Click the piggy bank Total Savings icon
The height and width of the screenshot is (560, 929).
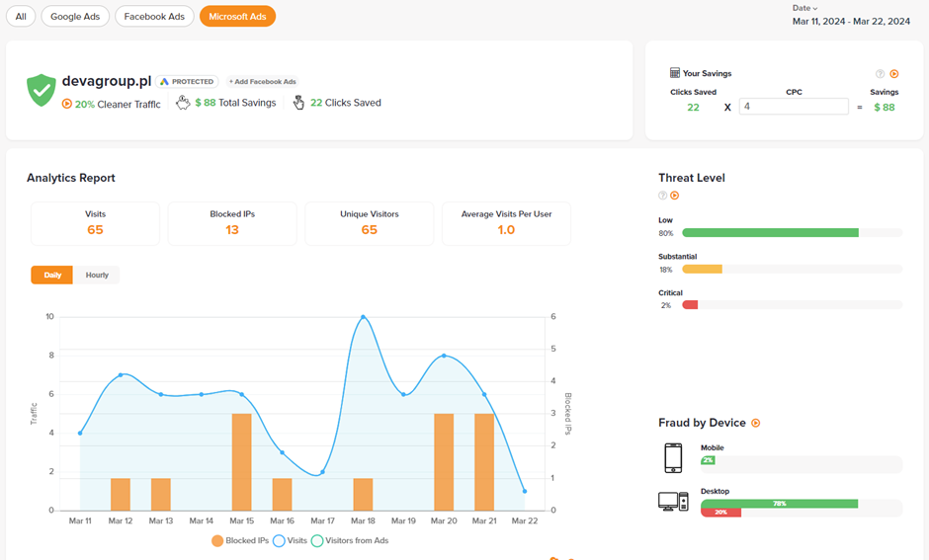click(x=183, y=103)
